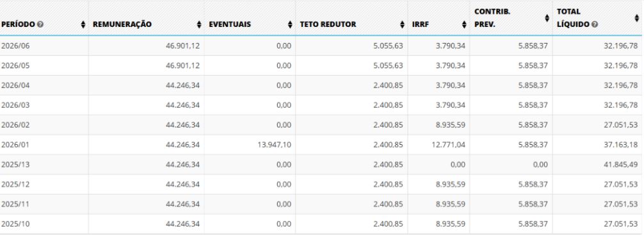Click contrib. prev. 0,00 in 2025/13 row
This screenshot has height=235, width=644.
point(540,165)
